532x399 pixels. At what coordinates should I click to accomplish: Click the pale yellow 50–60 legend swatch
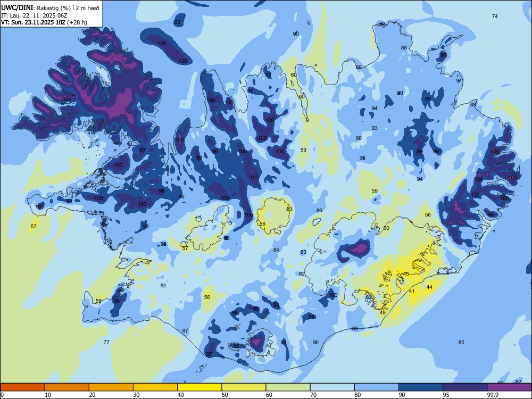[244, 387]
